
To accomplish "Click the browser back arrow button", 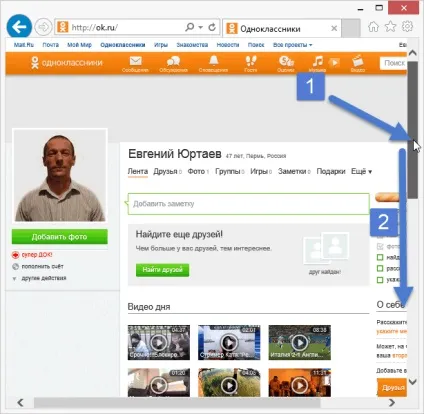I will [19, 27].
